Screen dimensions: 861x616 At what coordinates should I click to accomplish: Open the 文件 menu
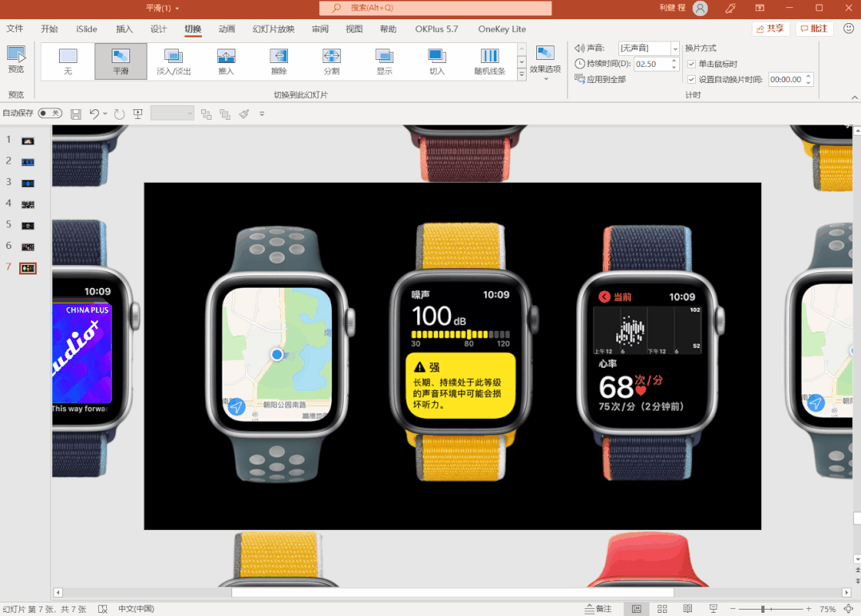[x=15, y=29]
